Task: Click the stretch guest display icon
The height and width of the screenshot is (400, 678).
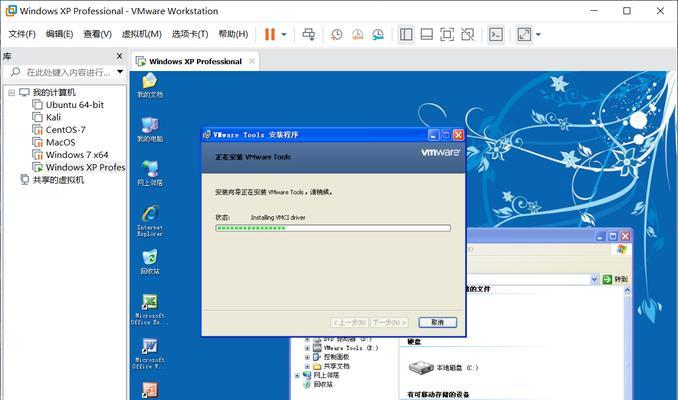Action: 524,35
